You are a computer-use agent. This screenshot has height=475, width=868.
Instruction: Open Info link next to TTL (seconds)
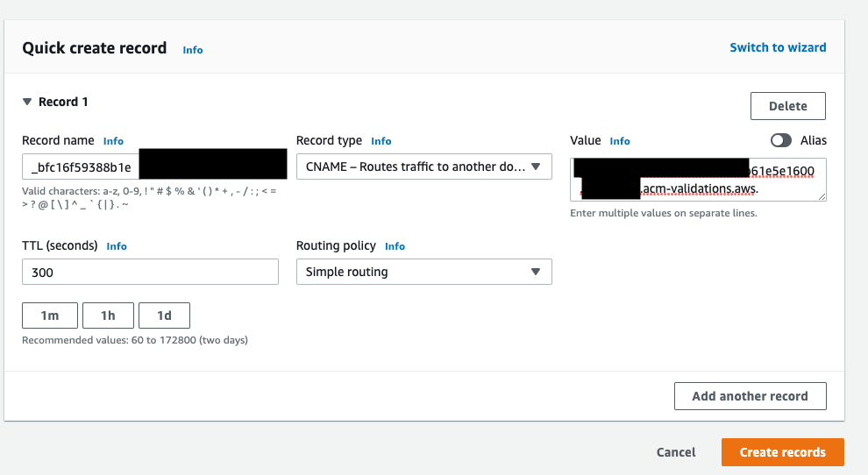point(117,246)
